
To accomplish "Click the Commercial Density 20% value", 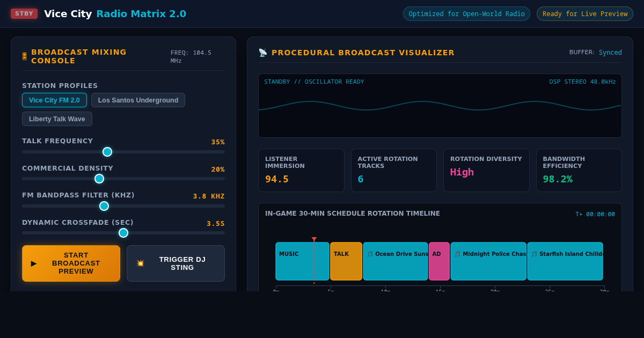I will pyautogui.click(x=218, y=170).
